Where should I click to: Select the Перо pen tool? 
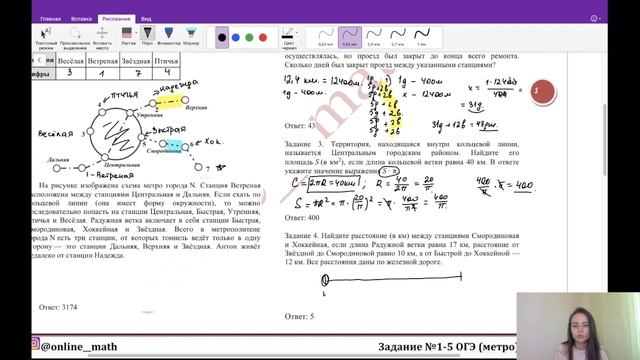tap(147, 36)
